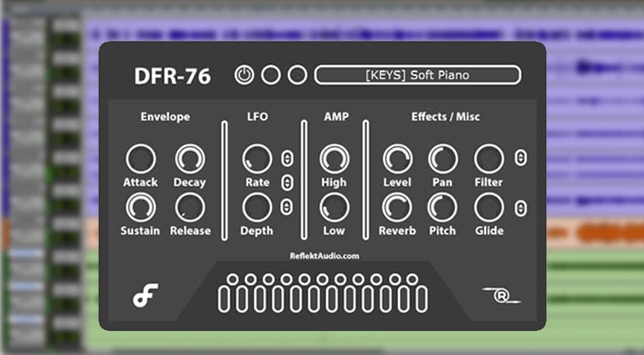Toggle the small switch right of Rate knob
The height and width of the screenshot is (355, 644).
(287, 159)
